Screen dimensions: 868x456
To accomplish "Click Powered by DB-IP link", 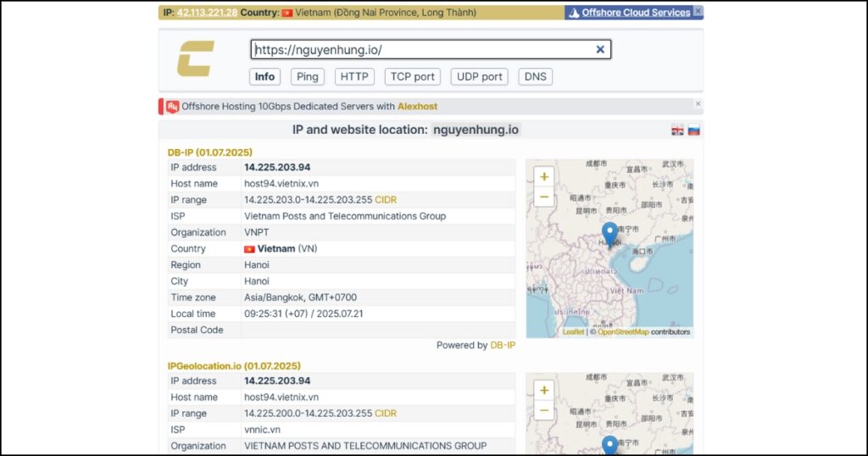I will 503,345.
